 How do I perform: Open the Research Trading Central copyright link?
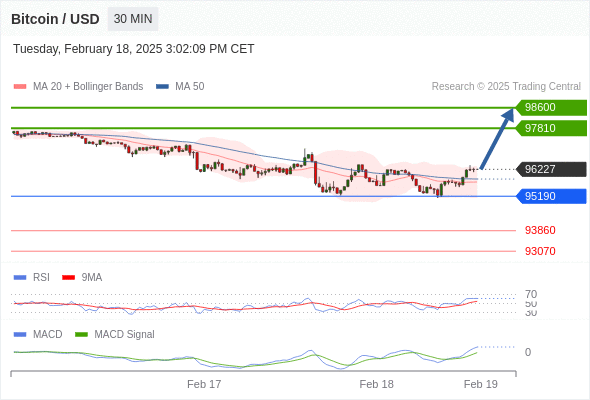506,87
